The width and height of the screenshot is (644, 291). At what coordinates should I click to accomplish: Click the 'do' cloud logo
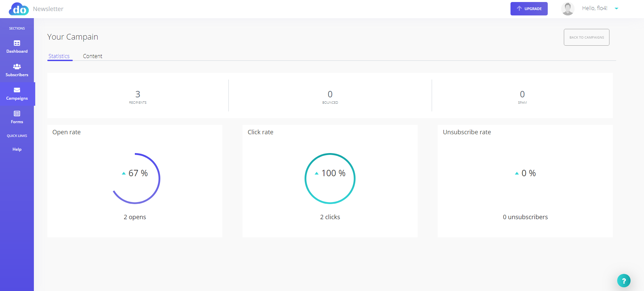point(19,9)
